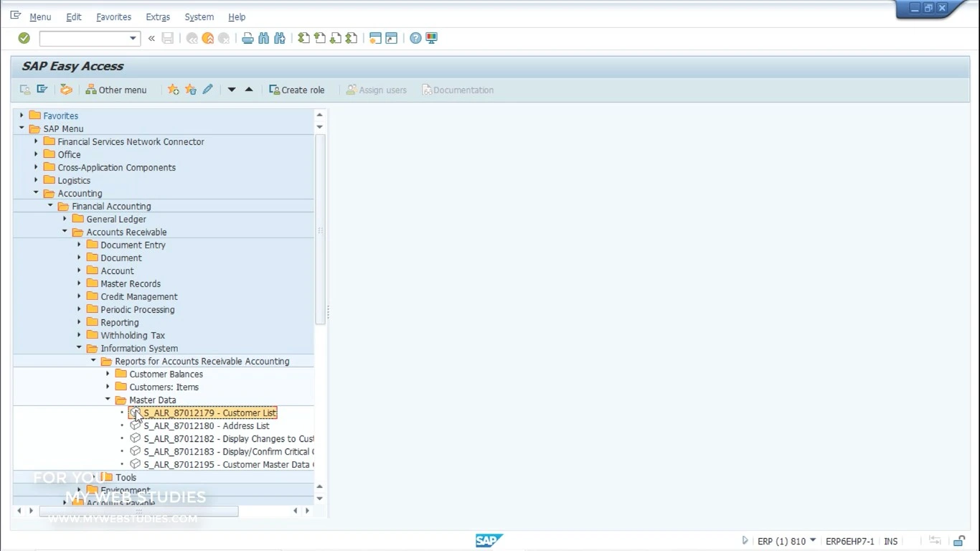The width and height of the screenshot is (980, 551).
Task: Move favorite up with up arrow
Action: pos(249,90)
